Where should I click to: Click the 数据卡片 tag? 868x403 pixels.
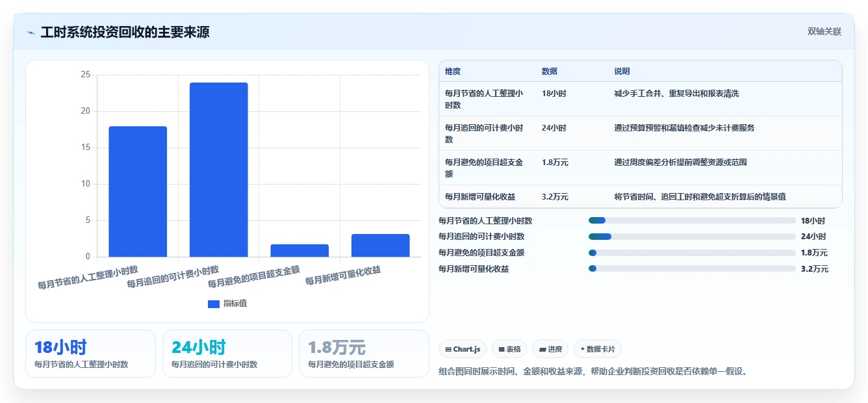[x=598, y=349]
